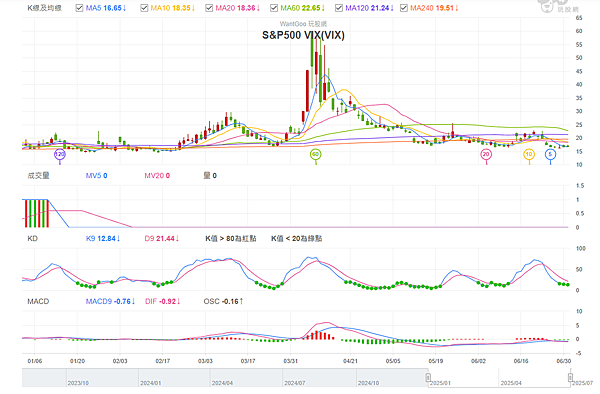This screenshot has width=600, height=394.
Task: Uncheck the MA5 moving average checkbox
Action: tap(79, 8)
